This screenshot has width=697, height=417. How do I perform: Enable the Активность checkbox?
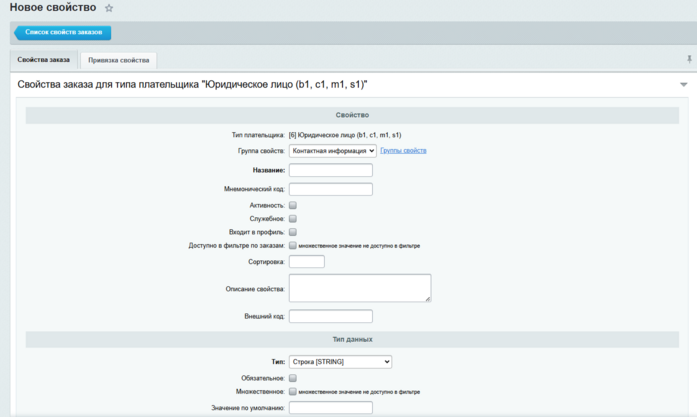click(293, 205)
